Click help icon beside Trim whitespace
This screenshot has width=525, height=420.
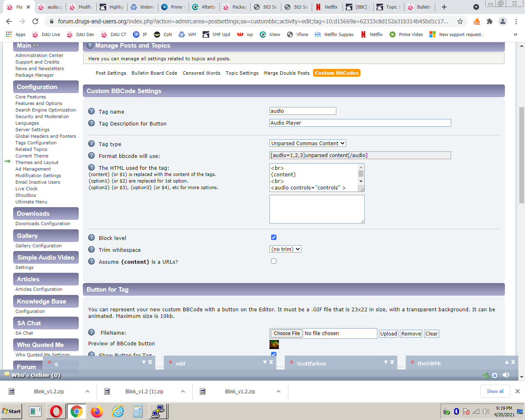tap(91, 249)
